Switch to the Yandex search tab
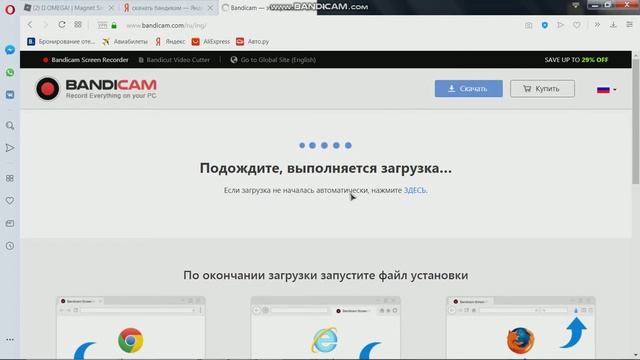The height and width of the screenshot is (360, 640). (x=167, y=8)
